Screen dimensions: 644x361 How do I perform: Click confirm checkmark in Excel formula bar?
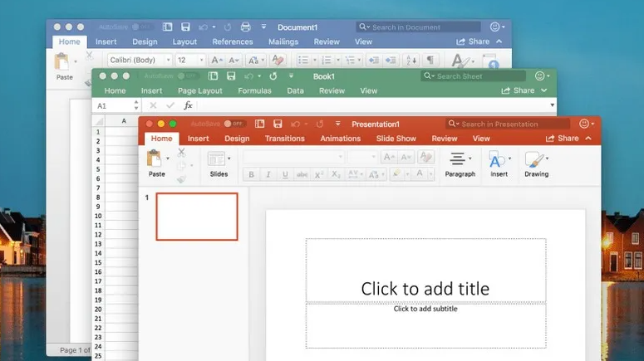click(170, 105)
